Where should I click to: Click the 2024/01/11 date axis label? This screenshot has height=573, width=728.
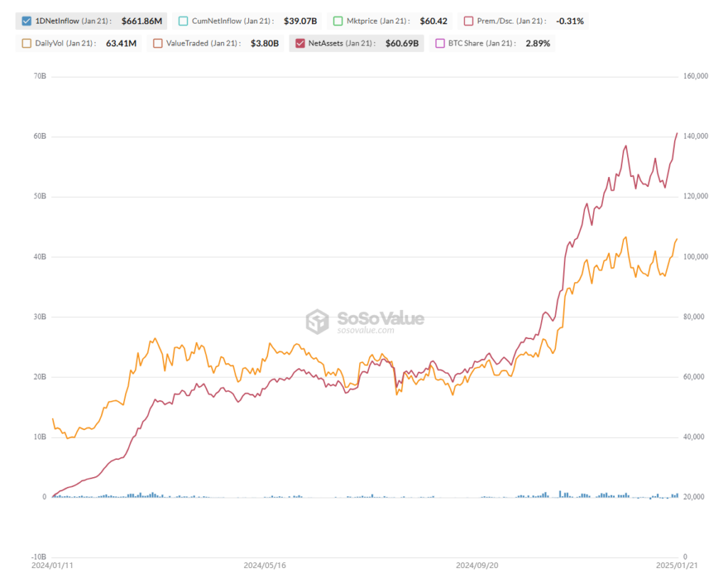(x=52, y=565)
